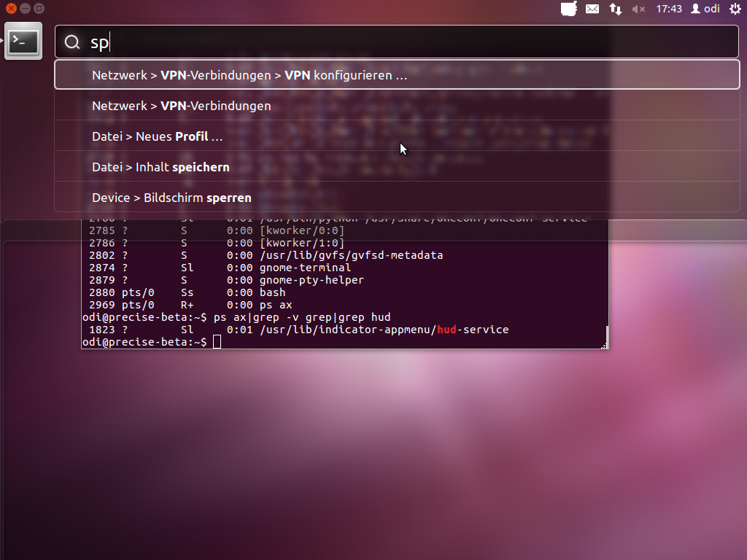
Task: Click the 17:43 clock indicator
Action: tap(669, 9)
